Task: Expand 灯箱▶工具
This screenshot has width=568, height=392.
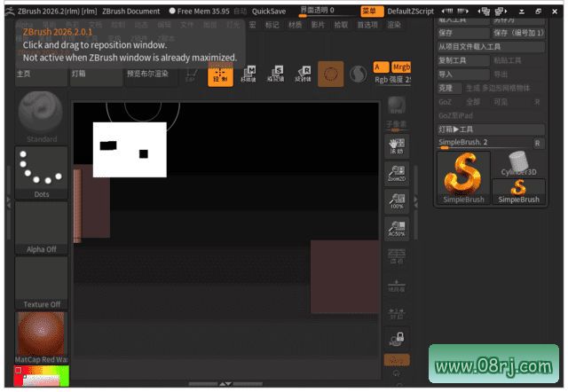Action: (491, 129)
